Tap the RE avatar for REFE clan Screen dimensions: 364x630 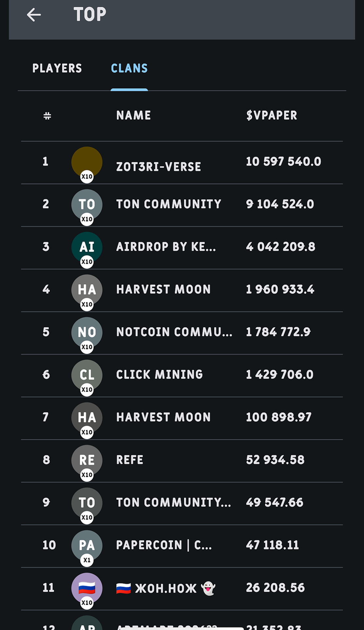[x=87, y=461]
